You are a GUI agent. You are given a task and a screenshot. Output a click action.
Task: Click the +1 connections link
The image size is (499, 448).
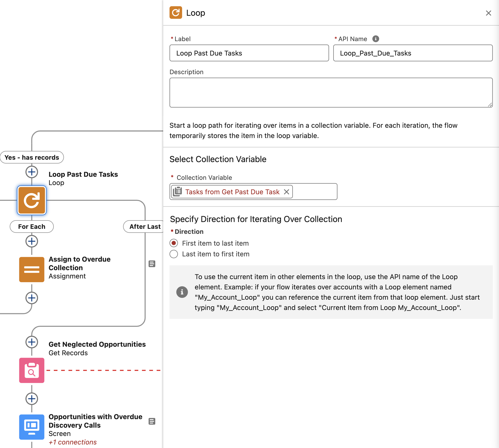(x=73, y=442)
